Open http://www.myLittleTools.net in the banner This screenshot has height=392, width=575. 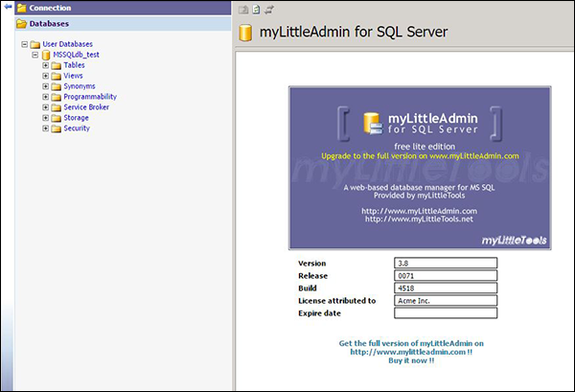coord(419,219)
